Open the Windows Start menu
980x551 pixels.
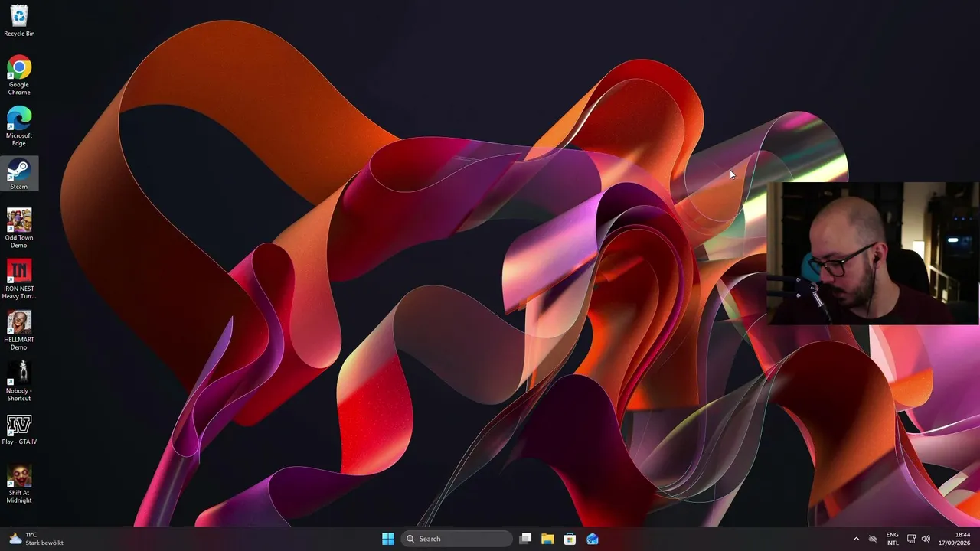pyautogui.click(x=388, y=539)
